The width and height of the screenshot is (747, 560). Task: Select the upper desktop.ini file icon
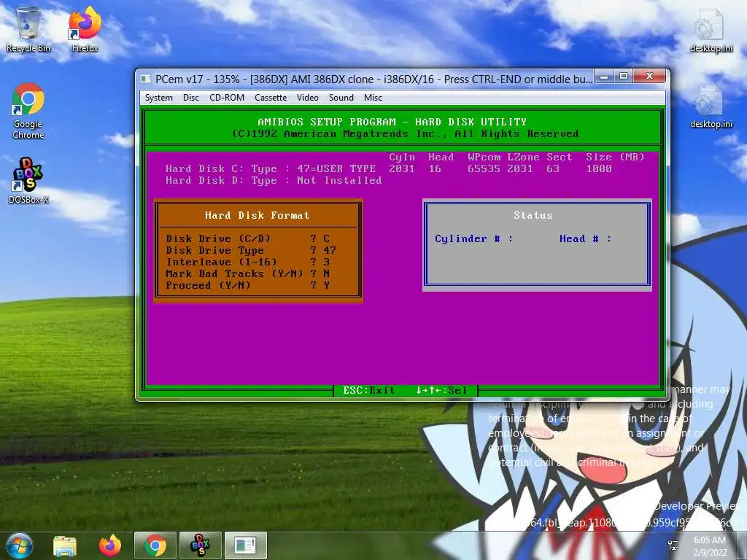pyautogui.click(x=711, y=29)
